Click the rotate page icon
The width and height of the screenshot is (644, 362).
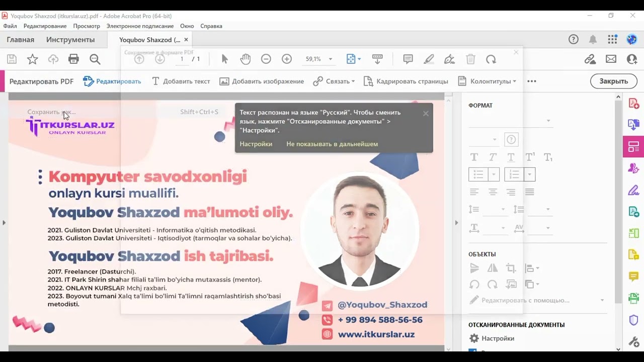point(491,59)
